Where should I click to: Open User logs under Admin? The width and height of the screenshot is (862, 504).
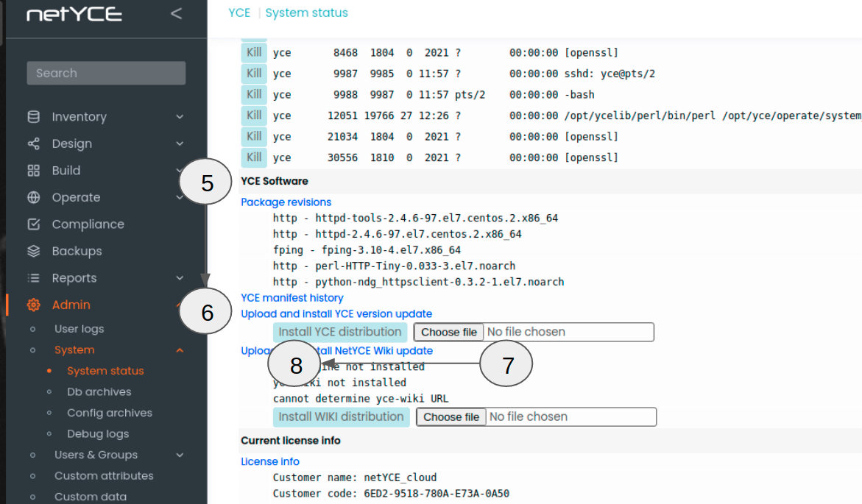tap(80, 329)
